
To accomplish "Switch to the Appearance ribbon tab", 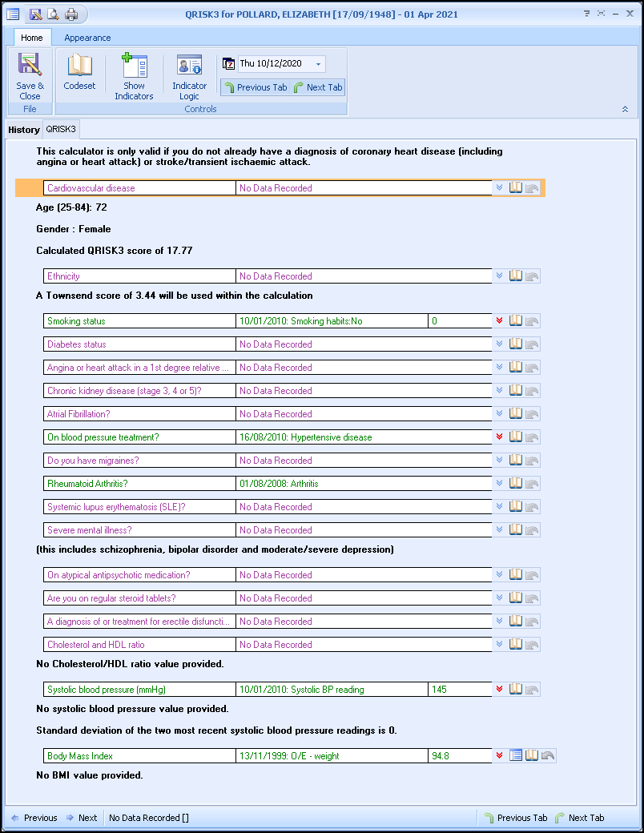I will click(x=87, y=38).
